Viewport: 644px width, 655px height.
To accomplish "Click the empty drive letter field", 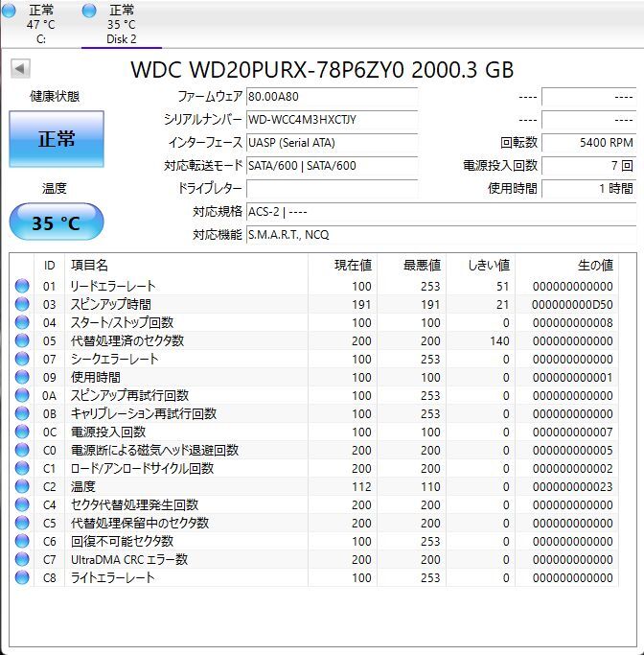I will pyautogui.click(x=333, y=189).
